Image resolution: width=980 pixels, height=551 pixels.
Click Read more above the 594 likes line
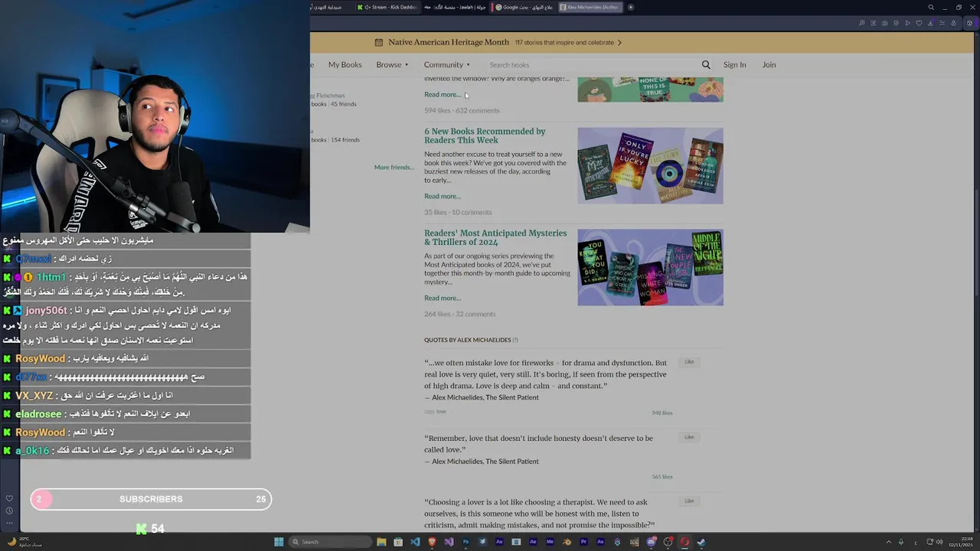[443, 95]
